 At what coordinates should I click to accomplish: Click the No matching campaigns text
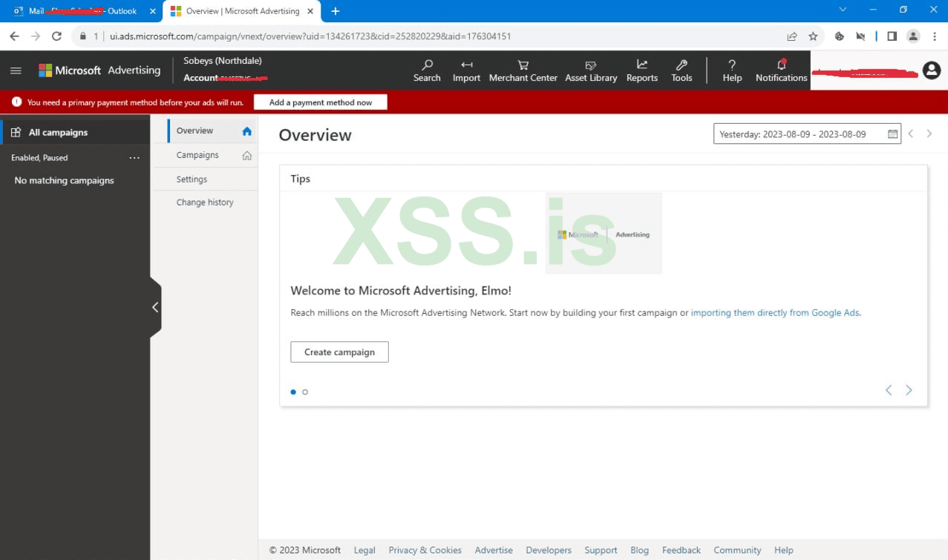(x=65, y=180)
